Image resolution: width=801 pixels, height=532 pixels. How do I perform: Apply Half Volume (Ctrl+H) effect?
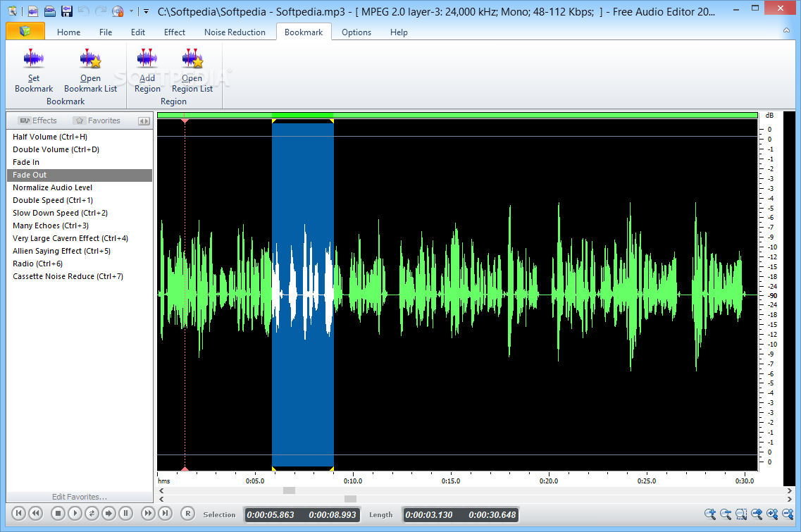coord(80,137)
